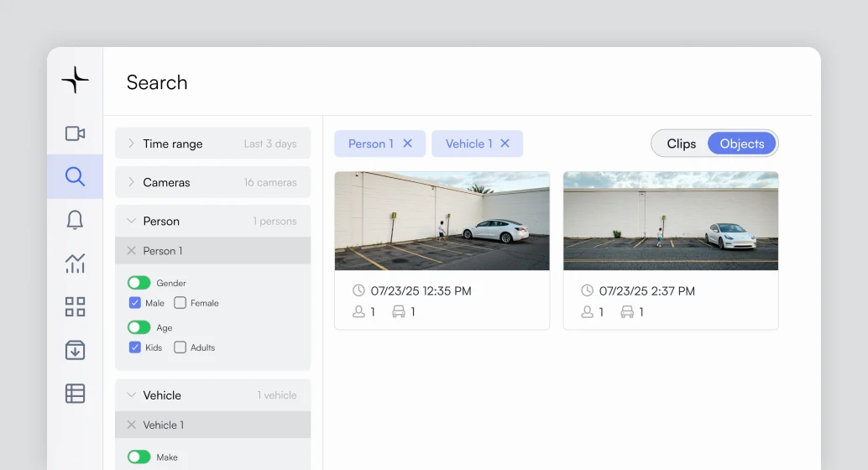Open the video camera sidebar icon
The image size is (868, 470).
coord(75,133)
